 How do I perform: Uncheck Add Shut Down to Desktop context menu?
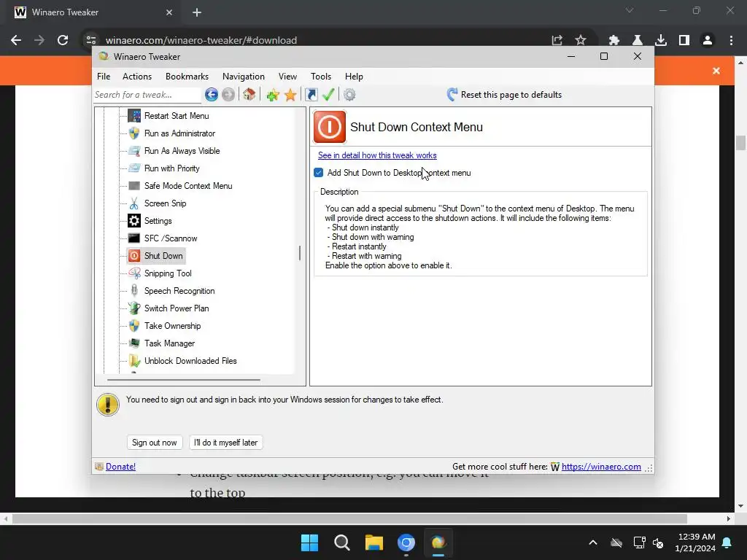[x=319, y=173]
